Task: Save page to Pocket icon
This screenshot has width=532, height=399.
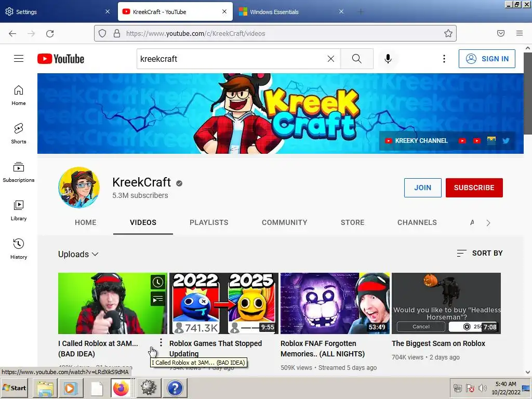Action: click(x=501, y=33)
